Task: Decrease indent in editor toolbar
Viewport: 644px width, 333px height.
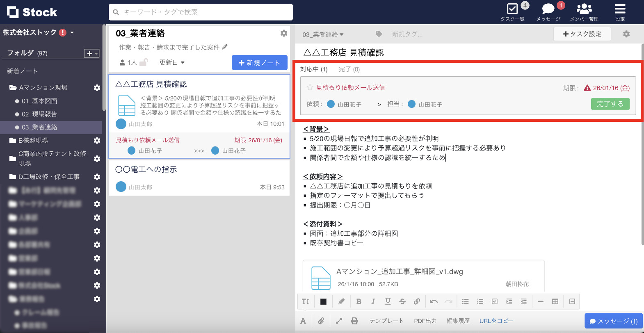Action: (524, 301)
